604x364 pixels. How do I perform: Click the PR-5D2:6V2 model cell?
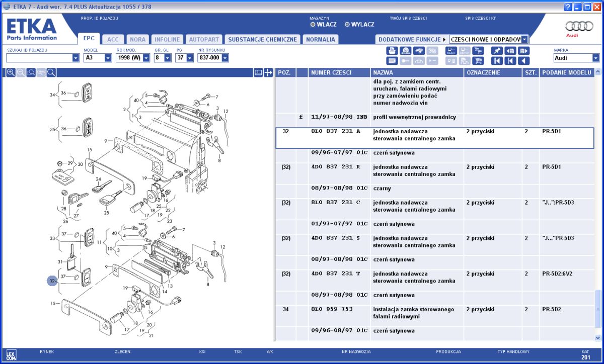click(x=557, y=274)
